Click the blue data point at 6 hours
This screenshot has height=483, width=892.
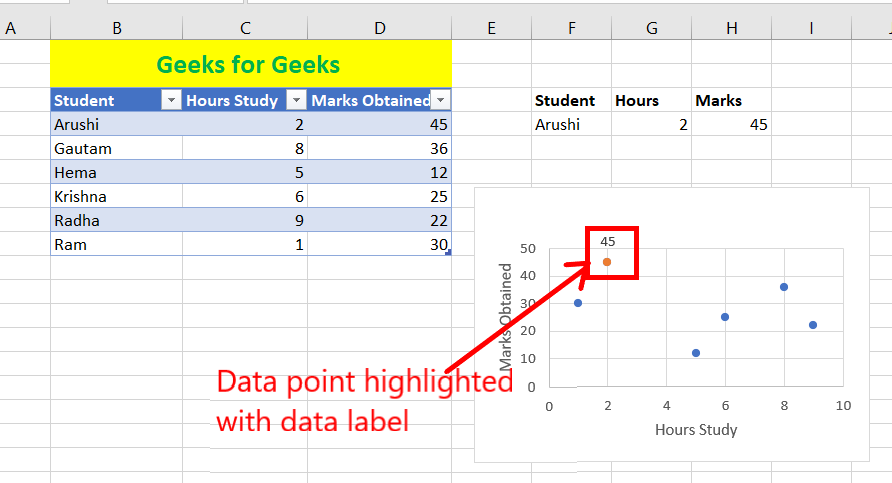coord(725,317)
